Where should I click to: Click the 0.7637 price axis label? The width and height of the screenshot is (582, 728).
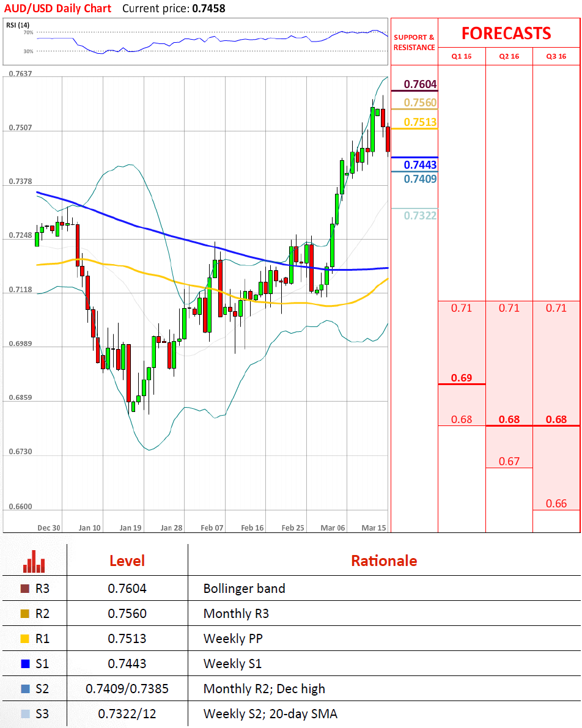pos(20,74)
